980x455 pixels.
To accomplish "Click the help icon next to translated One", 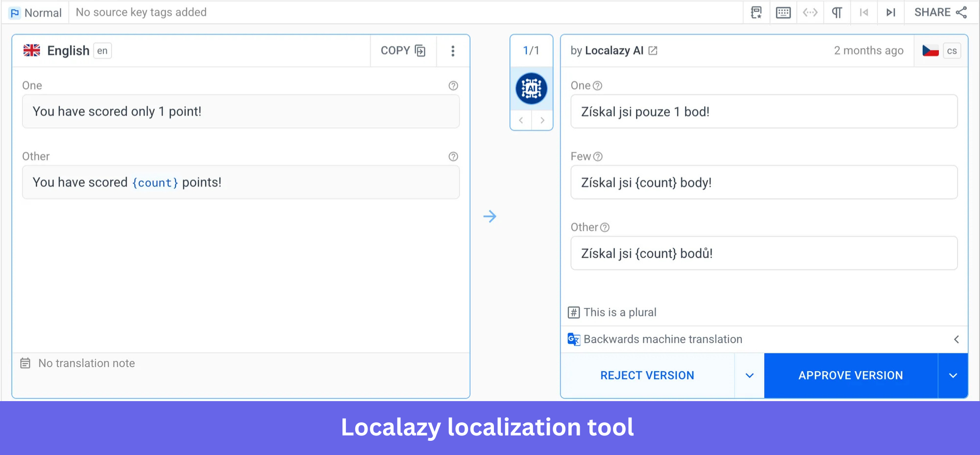I will pyautogui.click(x=597, y=86).
